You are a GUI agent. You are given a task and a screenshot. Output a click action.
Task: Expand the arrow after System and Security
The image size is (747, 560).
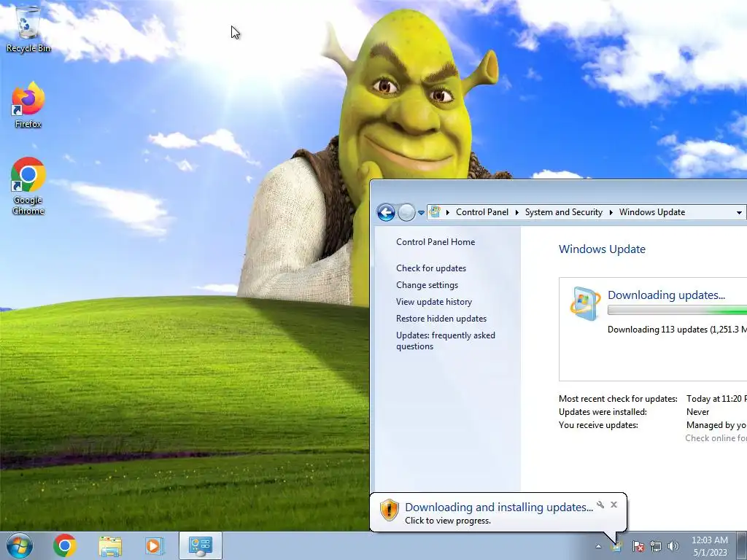[611, 212]
